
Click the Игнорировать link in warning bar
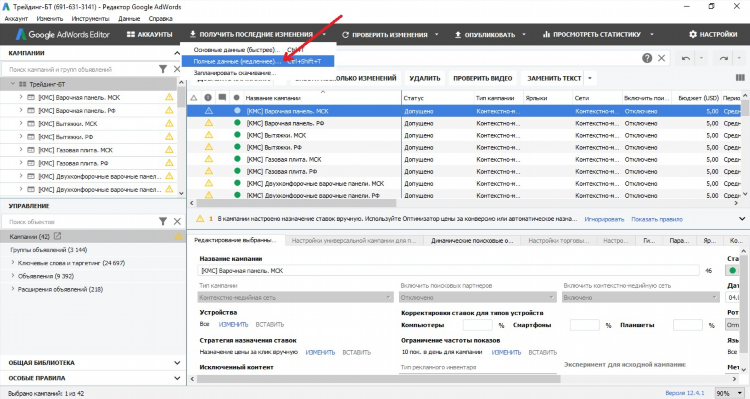click(604, 219)
